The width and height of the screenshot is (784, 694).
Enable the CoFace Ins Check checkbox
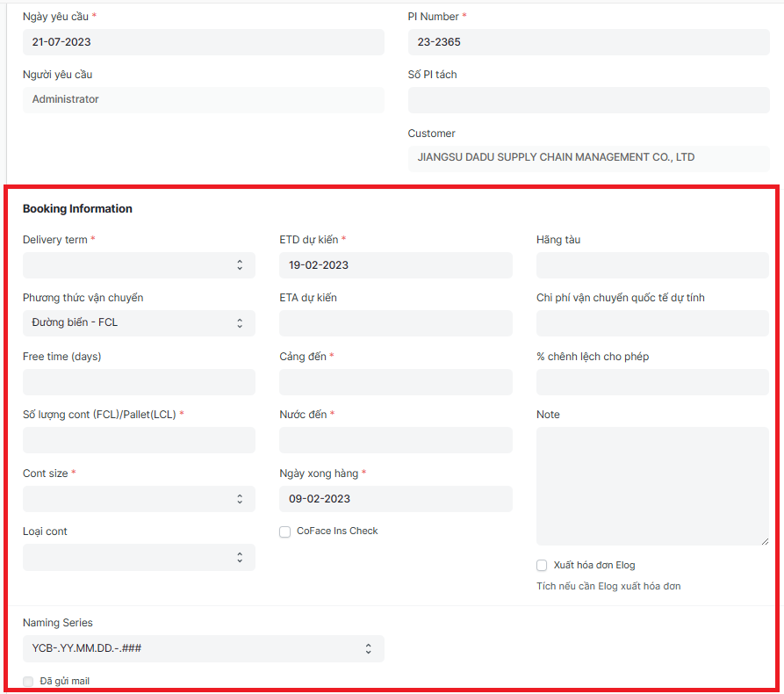285,531
